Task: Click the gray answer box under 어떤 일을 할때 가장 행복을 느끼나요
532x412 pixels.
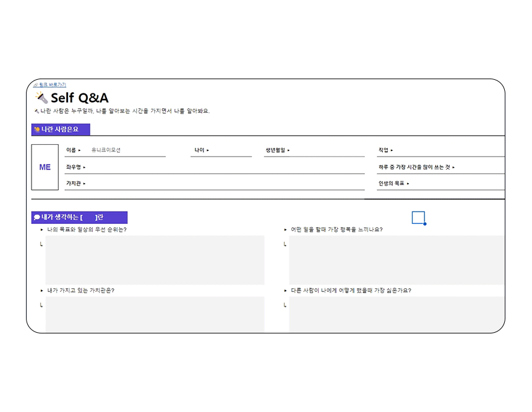Action: click(396, 260)
